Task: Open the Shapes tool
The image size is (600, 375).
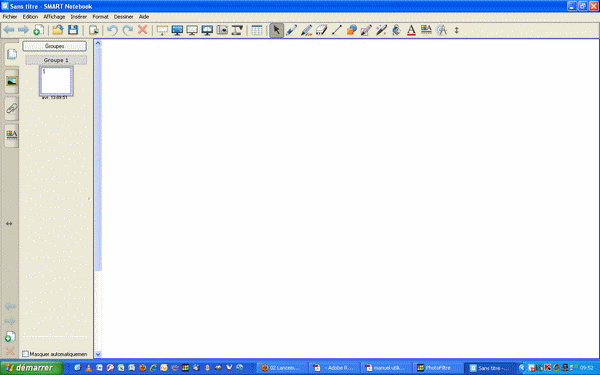Action: tap(351, 30)
